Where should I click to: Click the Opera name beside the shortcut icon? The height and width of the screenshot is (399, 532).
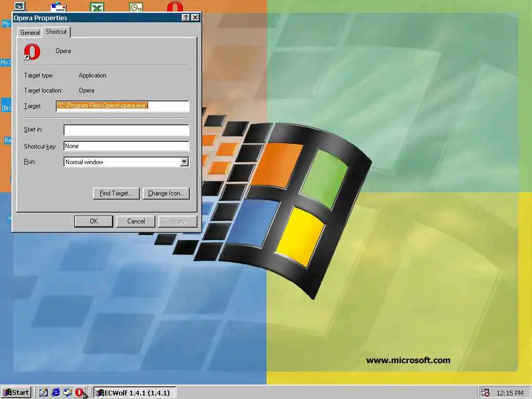(x=63, y=51)
